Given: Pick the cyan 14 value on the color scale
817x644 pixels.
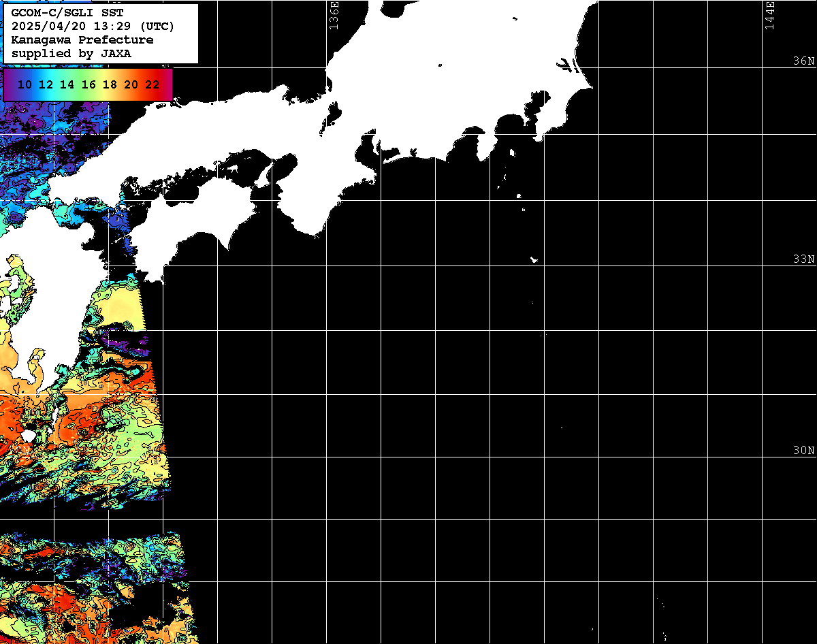Looking at the screenshot, I should (67, 84).
